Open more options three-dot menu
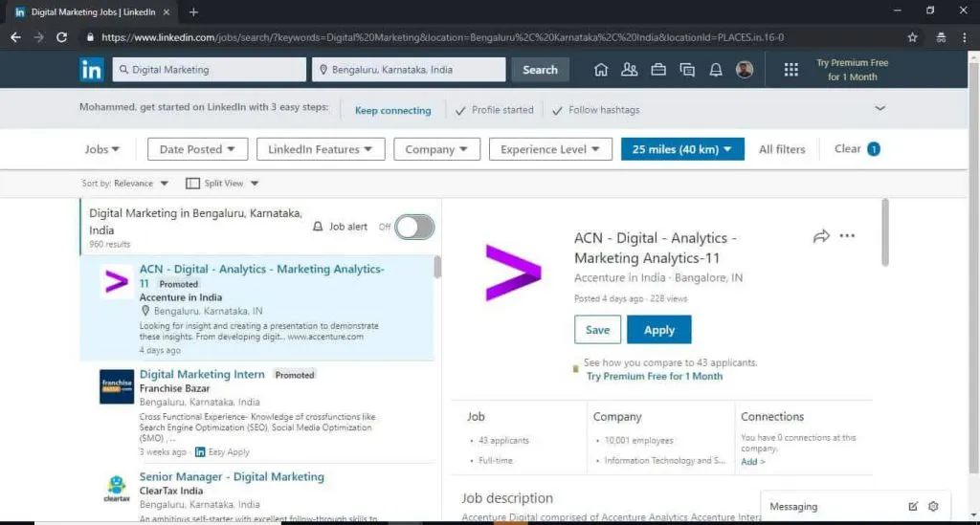The width and height of the screenshot is (980, 525). pos(847,236)
